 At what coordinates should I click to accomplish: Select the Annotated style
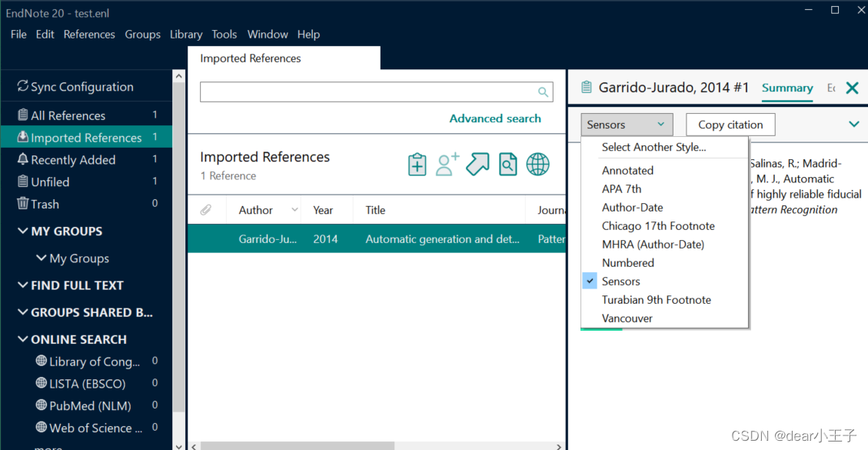(x=628, y=170)
